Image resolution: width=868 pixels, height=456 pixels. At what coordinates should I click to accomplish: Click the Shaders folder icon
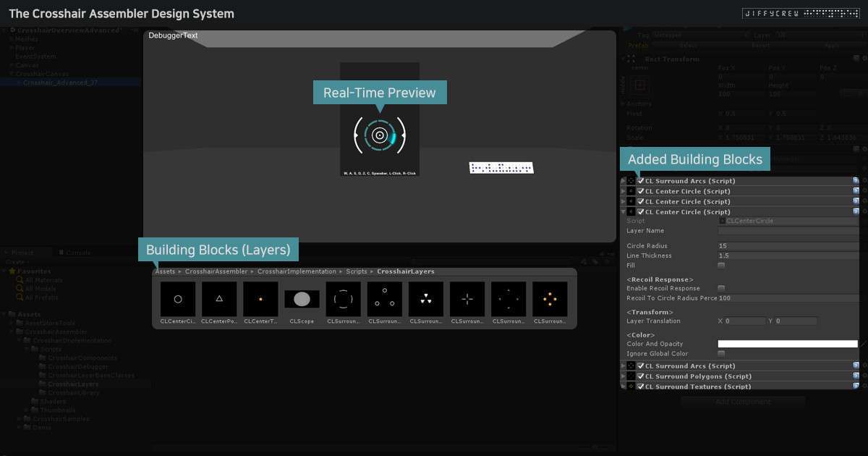coord(35,402)
